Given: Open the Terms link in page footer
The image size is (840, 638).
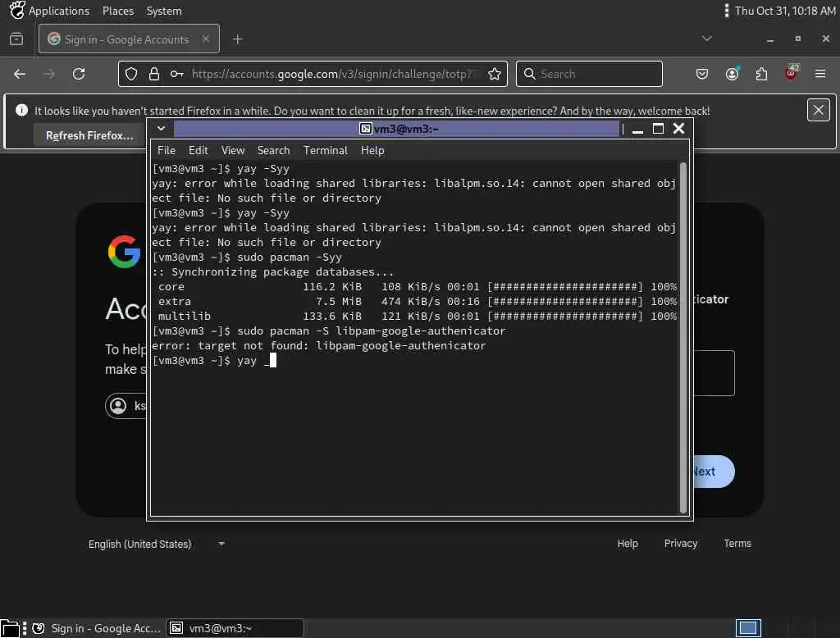Looking at the screenshot, I should [x=737, y=543].
